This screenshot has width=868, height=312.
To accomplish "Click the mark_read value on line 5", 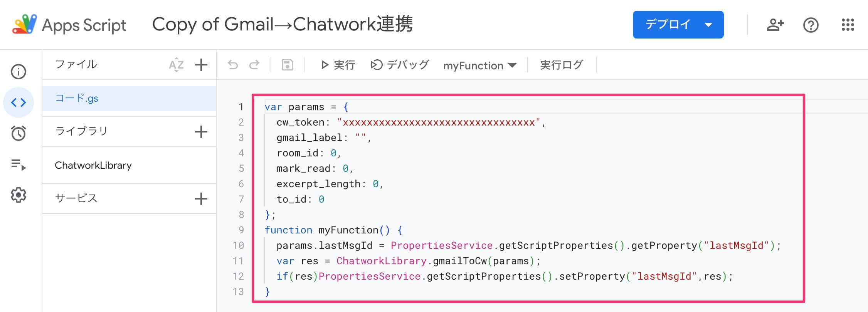I will point(345,169).
